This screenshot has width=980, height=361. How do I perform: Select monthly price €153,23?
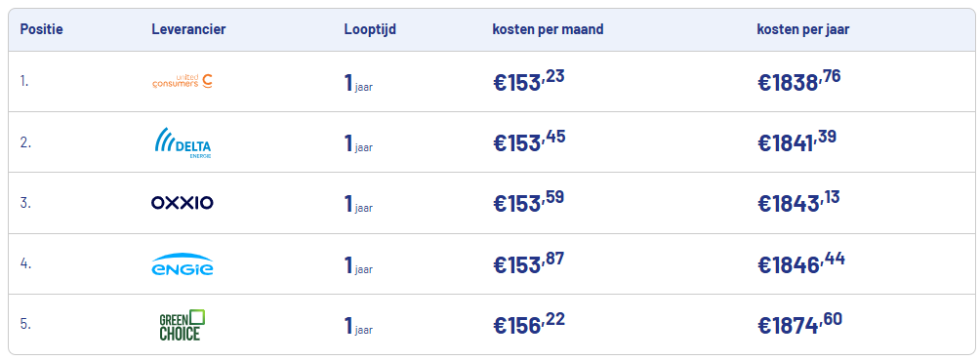pos(528,81)
